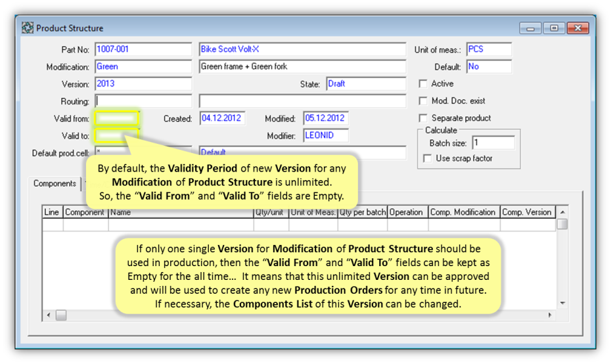The width and height of the screenshot is (611, 364).
Task: Toggle the Separate product checkbox
Action: (424, 118)
